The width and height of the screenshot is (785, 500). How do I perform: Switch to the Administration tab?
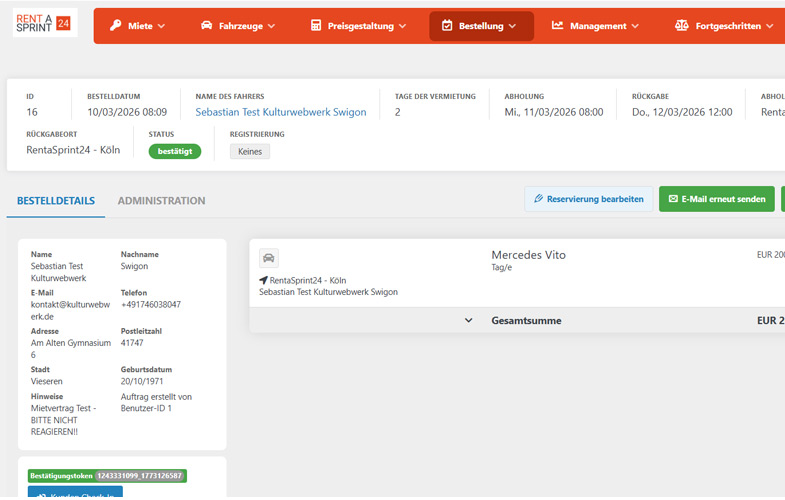(x=161, y=201)
